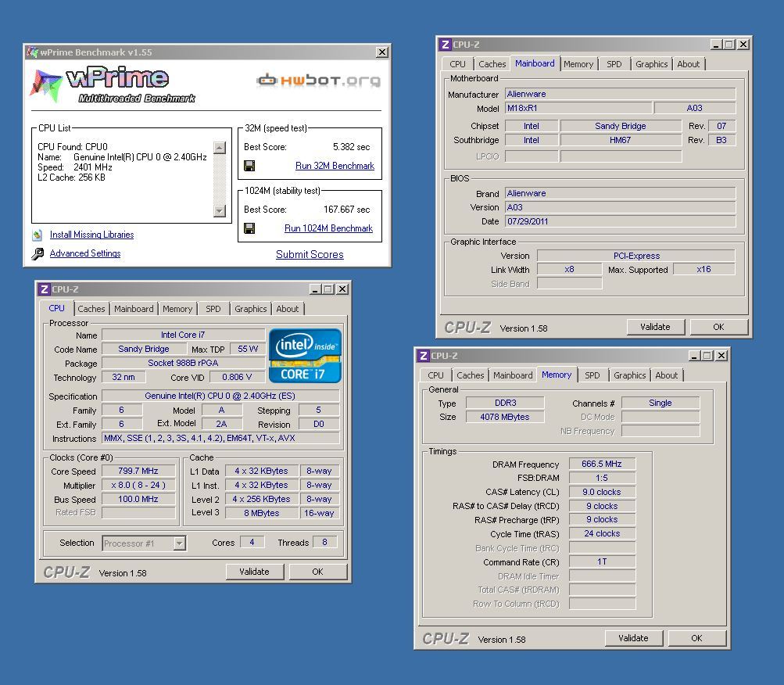This screenshot has height=685, width=784.
Task: Open About tab in Memory window
Action: [667, 375]
